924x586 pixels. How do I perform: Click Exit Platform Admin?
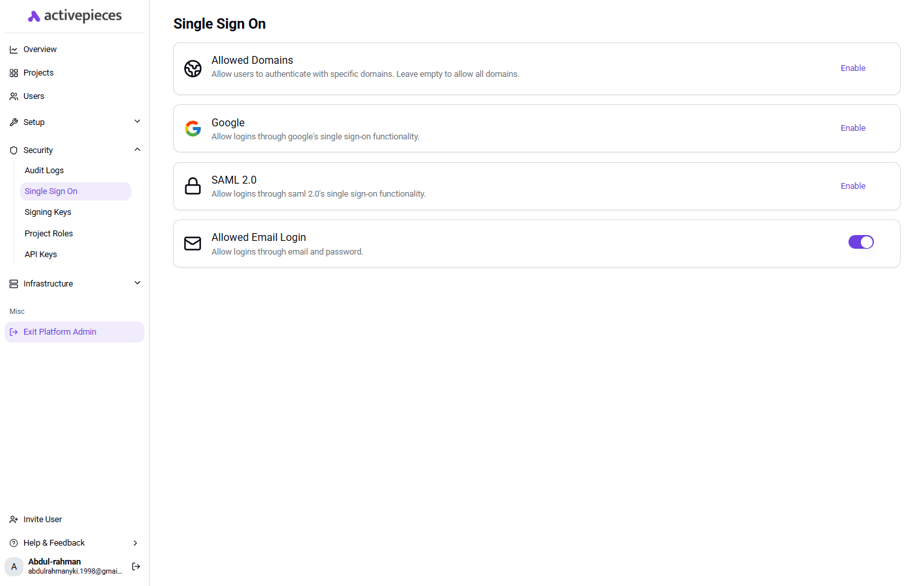pos(59,331)
